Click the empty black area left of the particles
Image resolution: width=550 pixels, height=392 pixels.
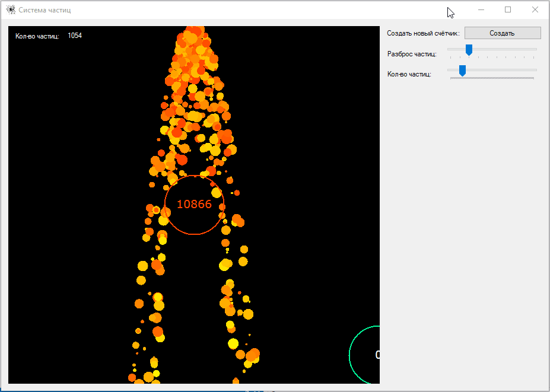(65, 208)
